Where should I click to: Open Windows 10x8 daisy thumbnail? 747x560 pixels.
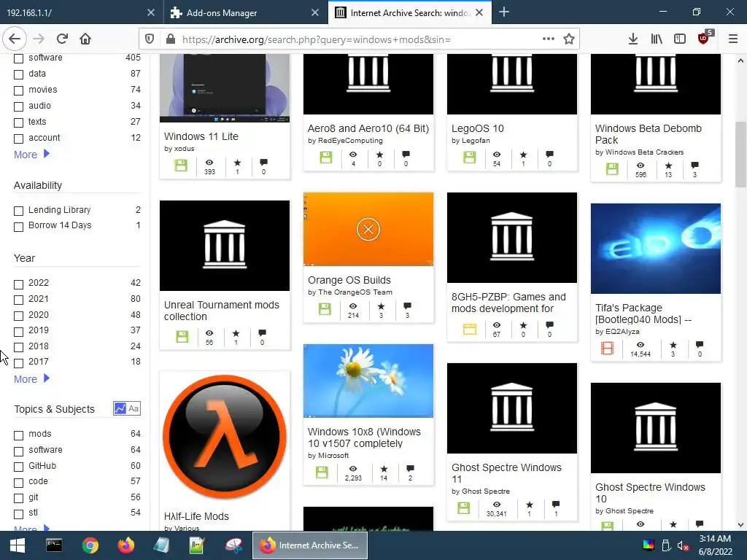click(368, 381)
